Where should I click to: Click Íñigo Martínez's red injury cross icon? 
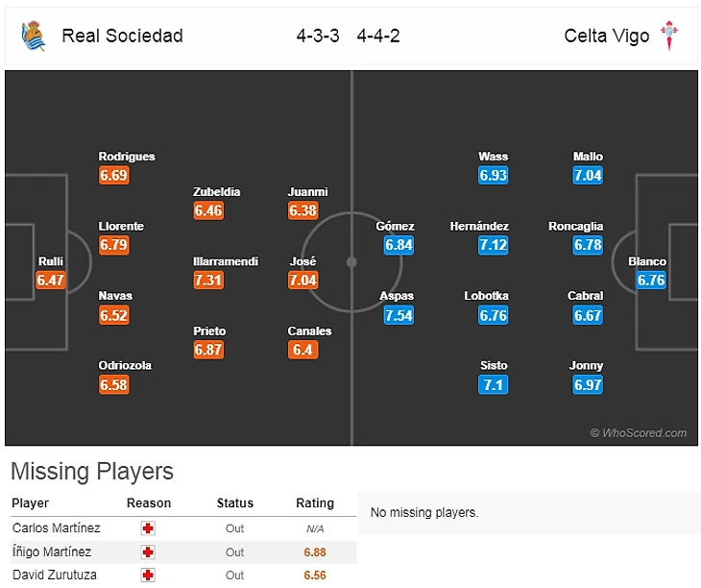148,552
